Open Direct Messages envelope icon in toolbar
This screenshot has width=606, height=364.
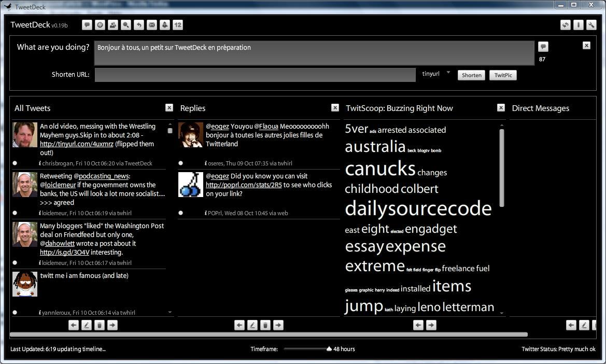point(152,25)
